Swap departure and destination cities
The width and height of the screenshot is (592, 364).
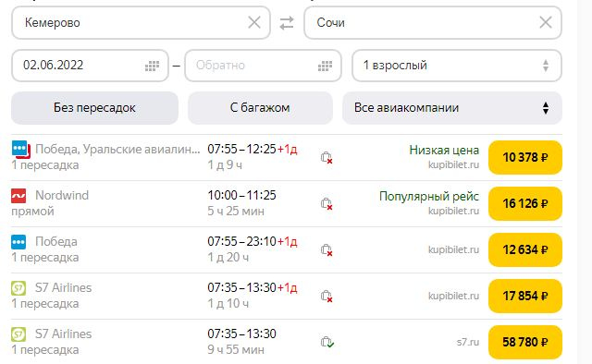tap(287, 23)
